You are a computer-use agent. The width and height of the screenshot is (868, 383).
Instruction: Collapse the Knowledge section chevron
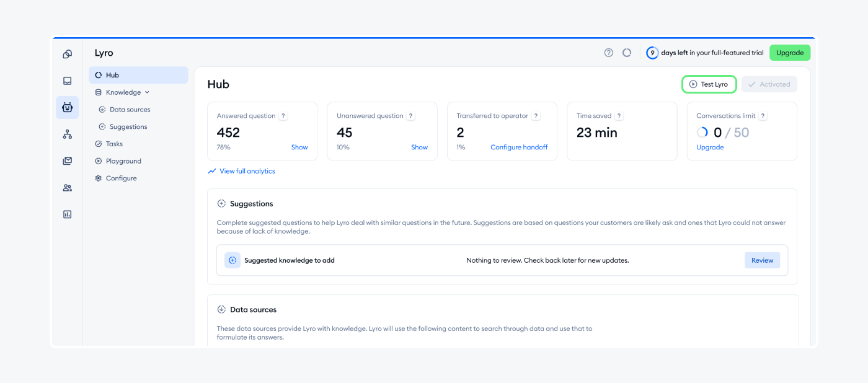147,92
